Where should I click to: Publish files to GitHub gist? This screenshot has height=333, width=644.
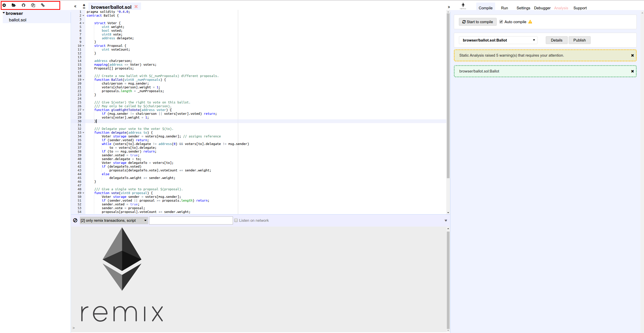[x=23, y=5]
